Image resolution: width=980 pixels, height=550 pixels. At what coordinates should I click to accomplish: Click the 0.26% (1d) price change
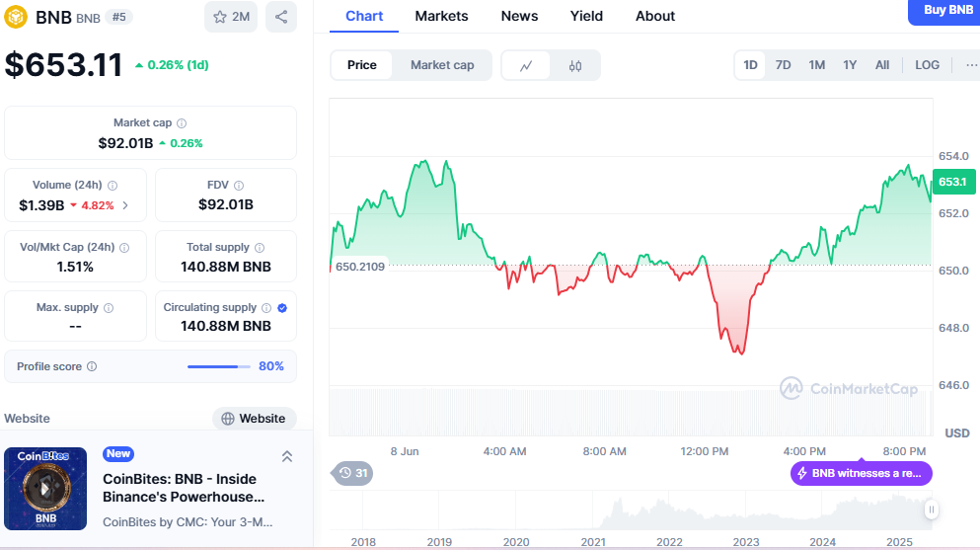(172, 65)
